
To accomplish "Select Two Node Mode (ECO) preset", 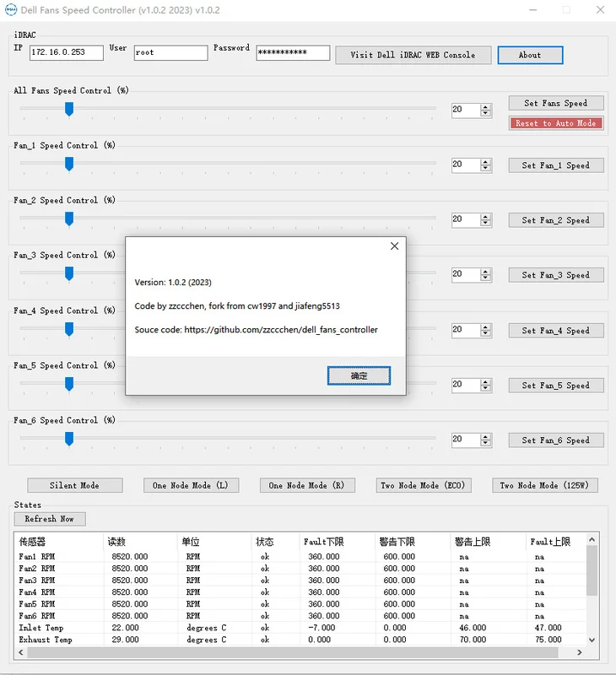I will pos(423,485).
